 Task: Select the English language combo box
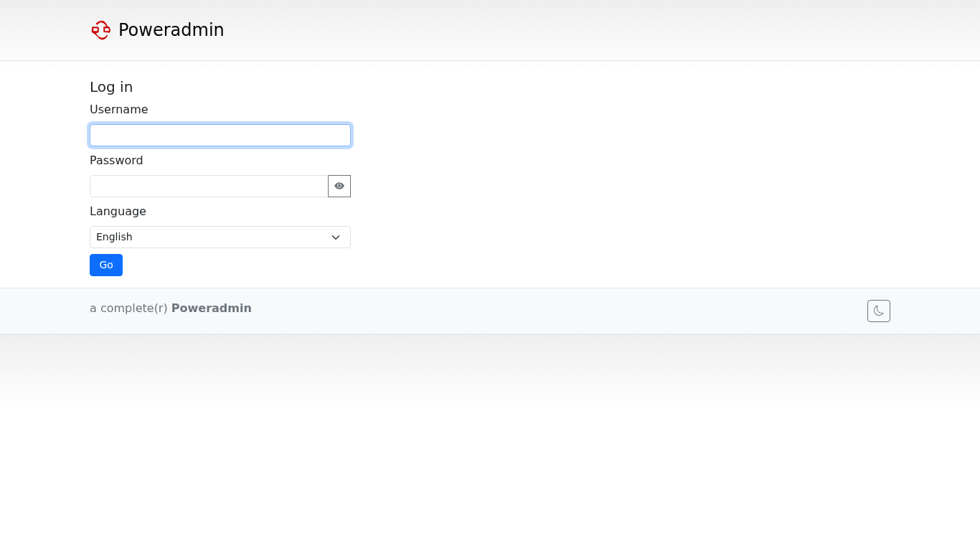(x=208, y=237)
